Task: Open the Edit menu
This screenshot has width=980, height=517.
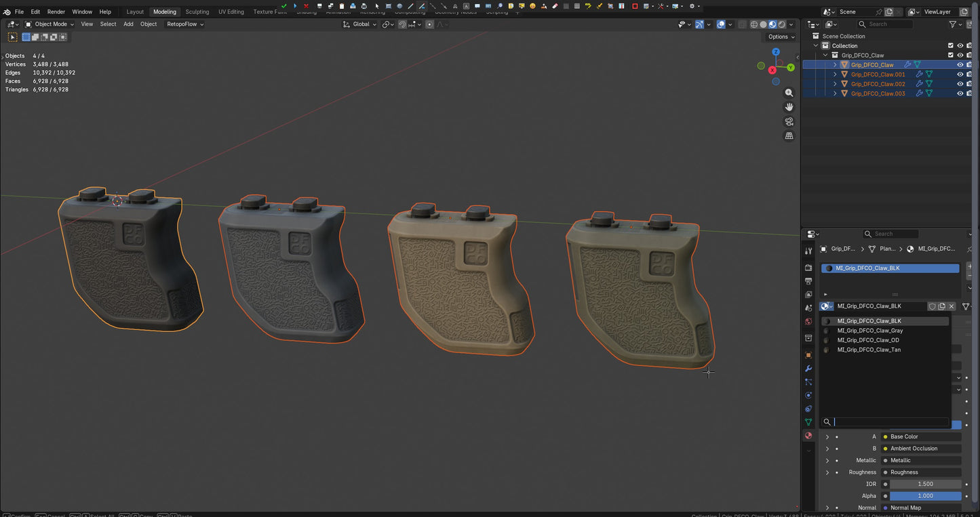Action: [x=35, y=12]
